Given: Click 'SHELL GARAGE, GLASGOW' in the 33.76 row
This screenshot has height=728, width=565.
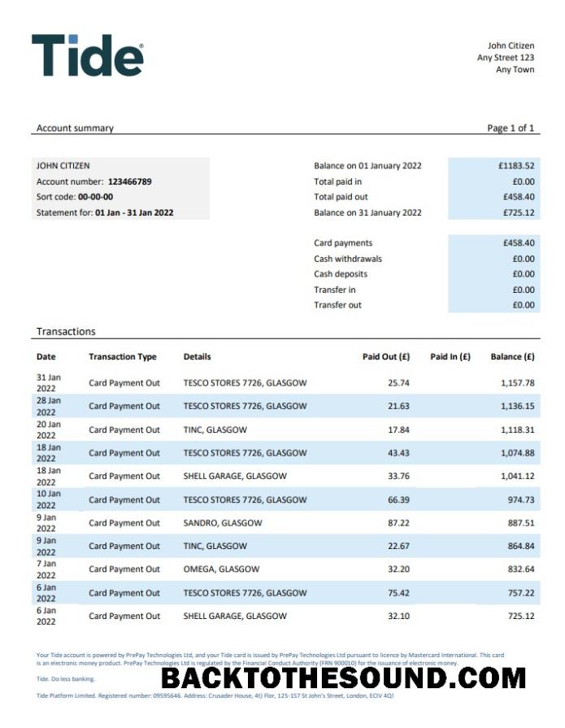Looking at the screenshot, I should tap(235, 477).
